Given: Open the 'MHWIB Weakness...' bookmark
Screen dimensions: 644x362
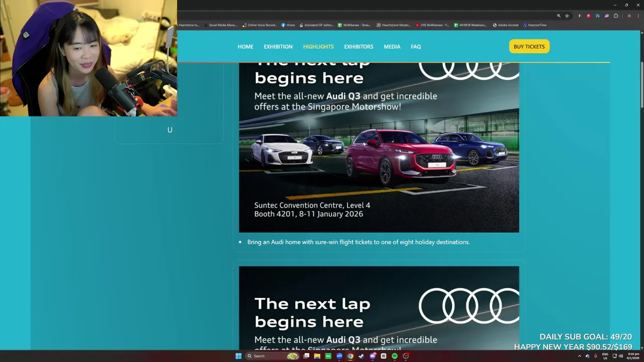Looking at the screenshot, I should 470,25.
